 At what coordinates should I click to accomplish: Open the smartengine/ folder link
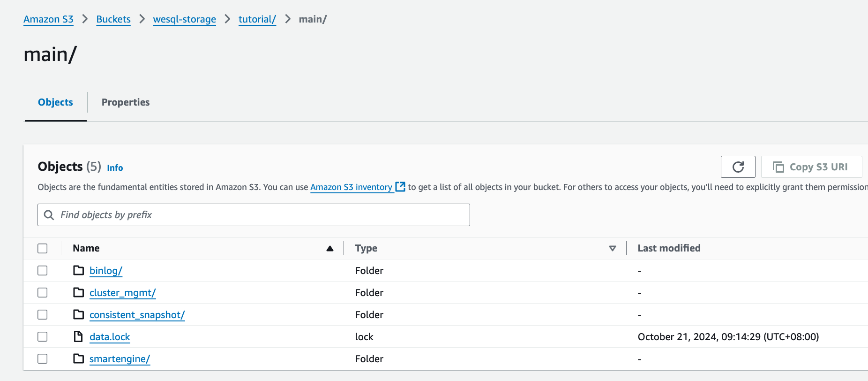point(120,359)
